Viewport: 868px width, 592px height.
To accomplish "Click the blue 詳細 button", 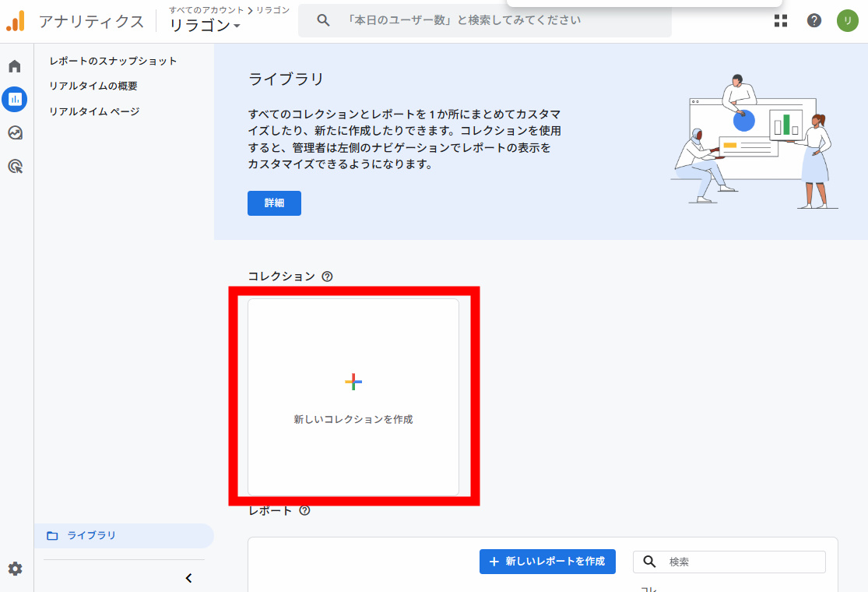I will [x=274, y=203].
